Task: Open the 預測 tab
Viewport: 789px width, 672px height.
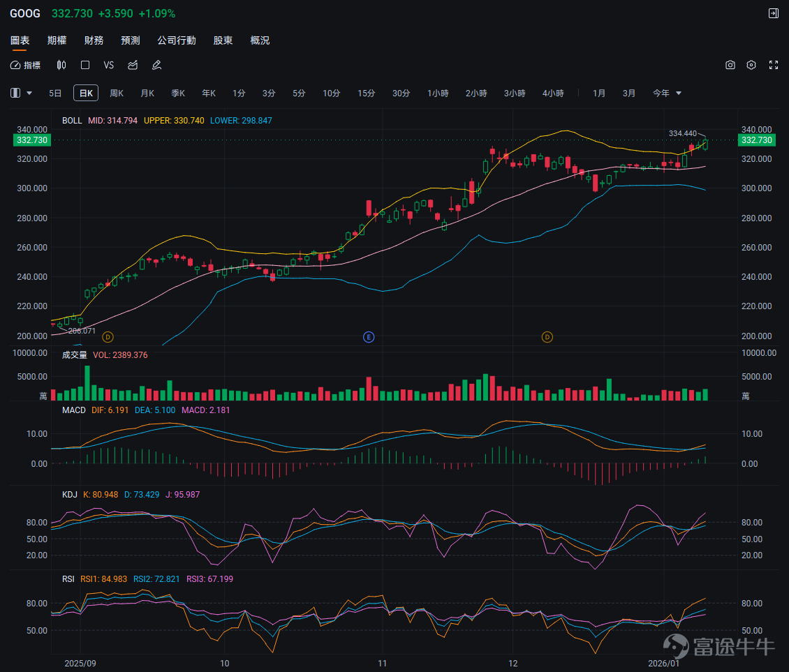Action: 131,40
